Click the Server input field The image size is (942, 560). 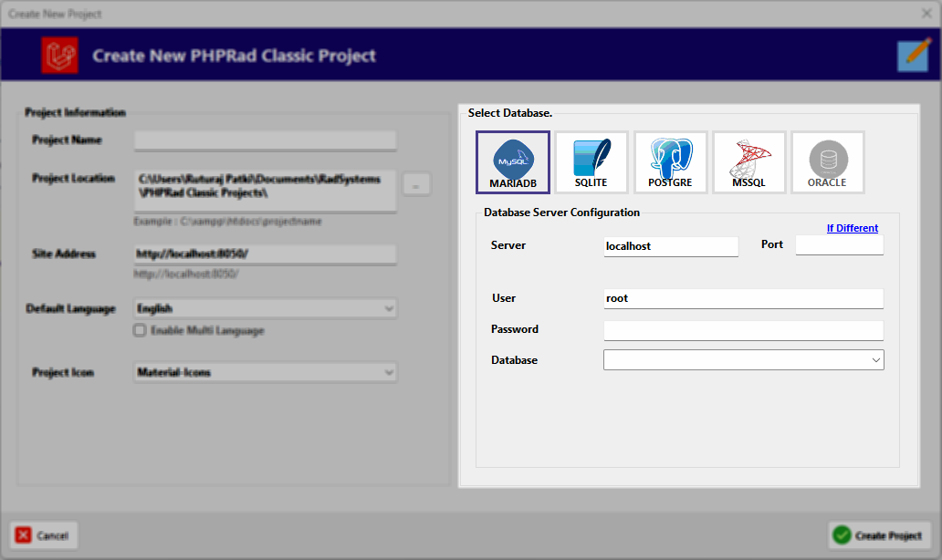[671, 246]
